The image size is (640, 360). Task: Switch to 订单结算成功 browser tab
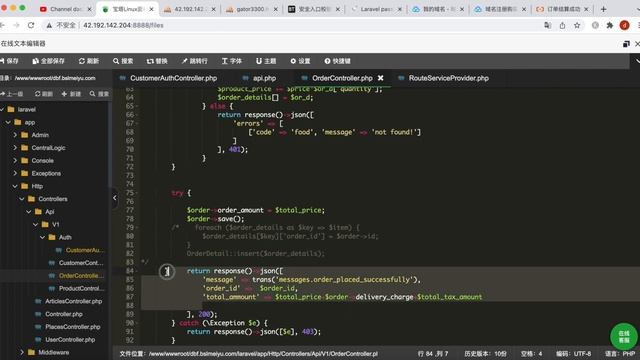(563, 9)
